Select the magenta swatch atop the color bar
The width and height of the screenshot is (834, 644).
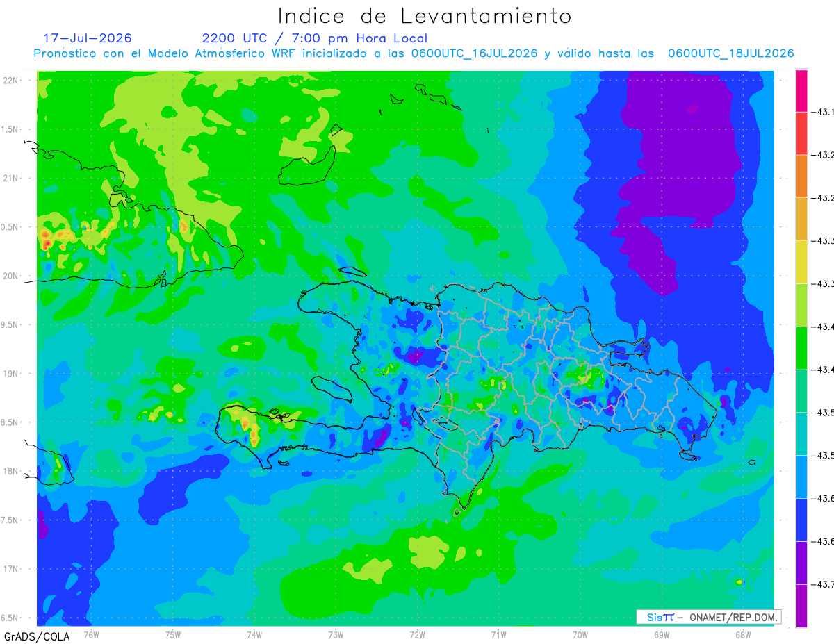[x=801, y=90]
